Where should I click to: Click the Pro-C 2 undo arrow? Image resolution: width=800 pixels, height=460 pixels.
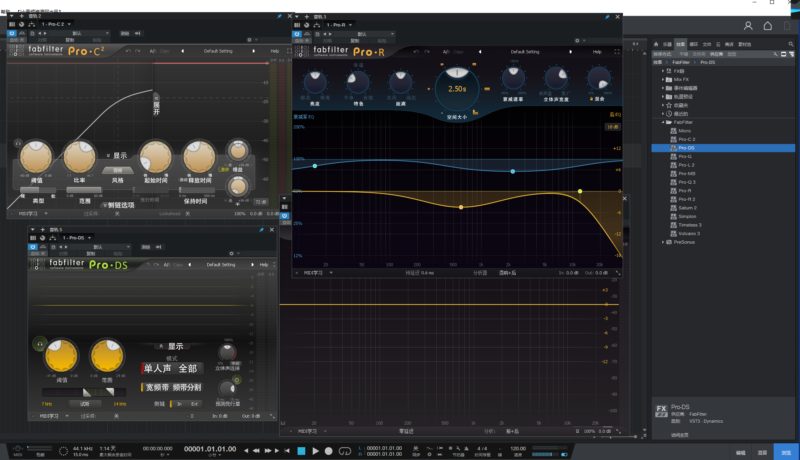126,50
